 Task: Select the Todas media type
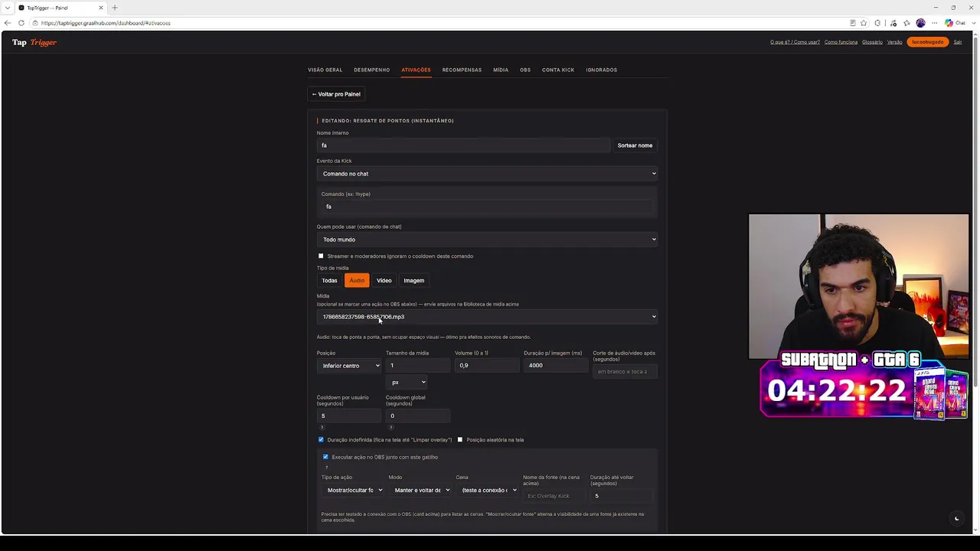tap(329, 281)
